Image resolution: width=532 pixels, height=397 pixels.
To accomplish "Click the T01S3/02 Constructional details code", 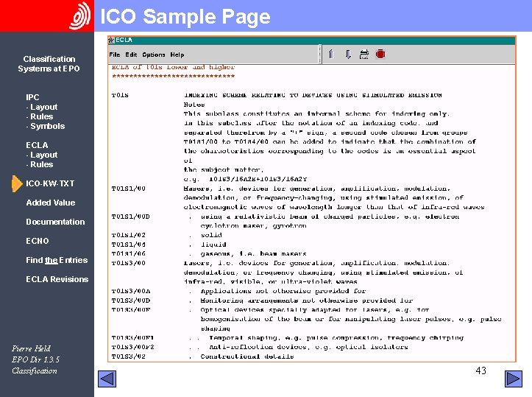I will point(129,356).
